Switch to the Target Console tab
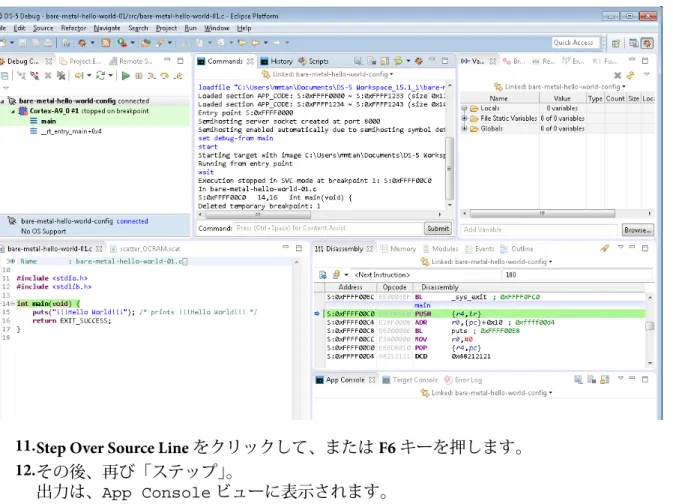Image resolution: width=673 pixels, height=504 pixels. [x=410, y=380]
